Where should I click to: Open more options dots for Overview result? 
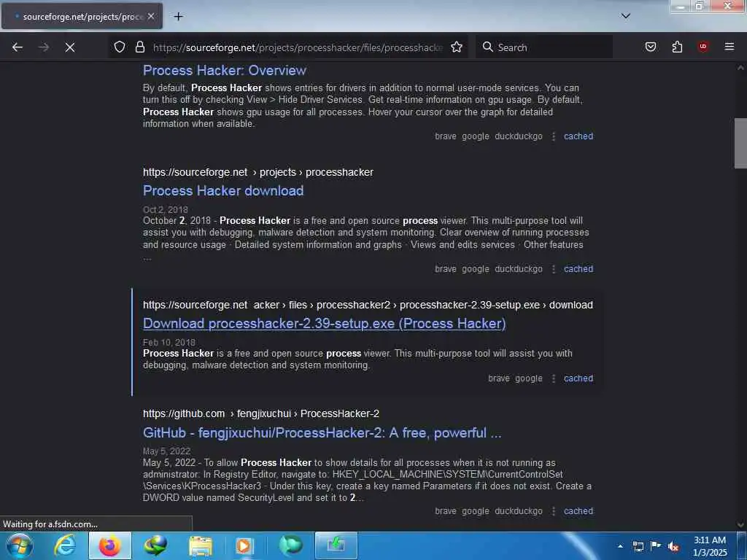tap(554, 136)
